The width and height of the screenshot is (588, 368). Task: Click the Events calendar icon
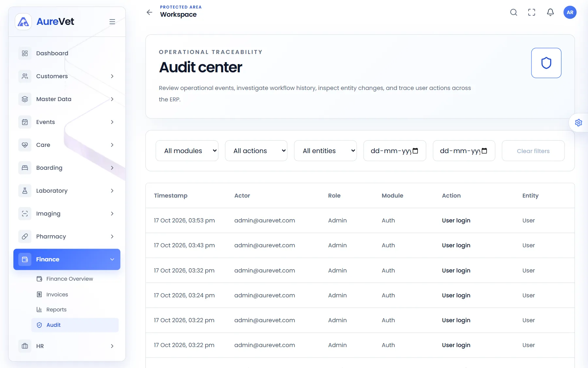point(25,122)
